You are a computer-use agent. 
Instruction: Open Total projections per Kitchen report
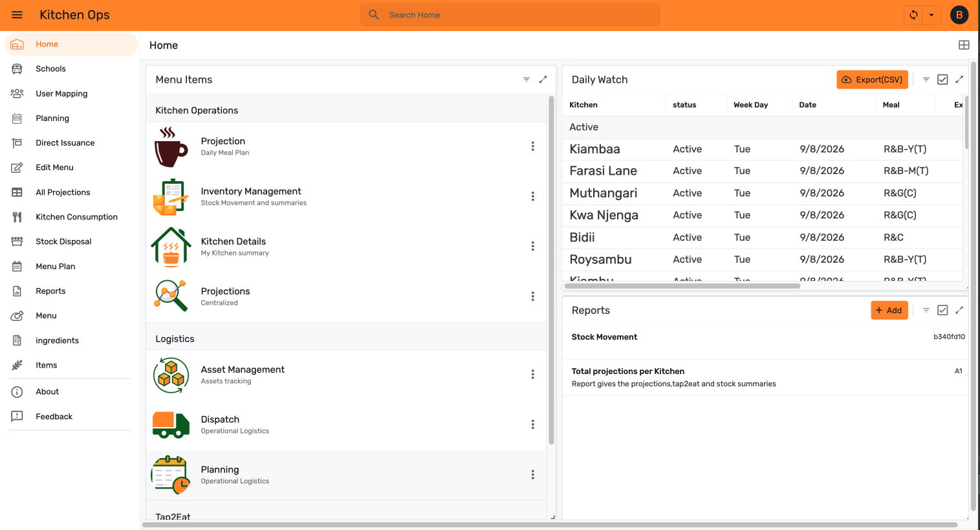[765, 377]
